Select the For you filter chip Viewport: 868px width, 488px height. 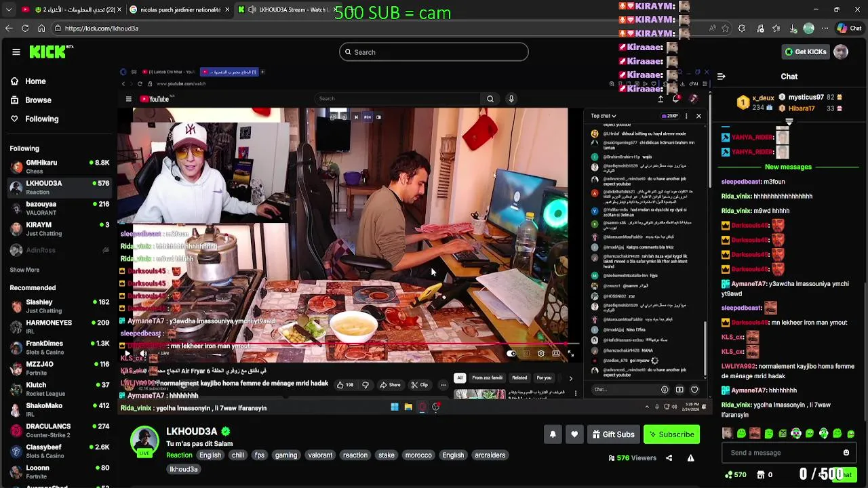click(x=545, y=378)
